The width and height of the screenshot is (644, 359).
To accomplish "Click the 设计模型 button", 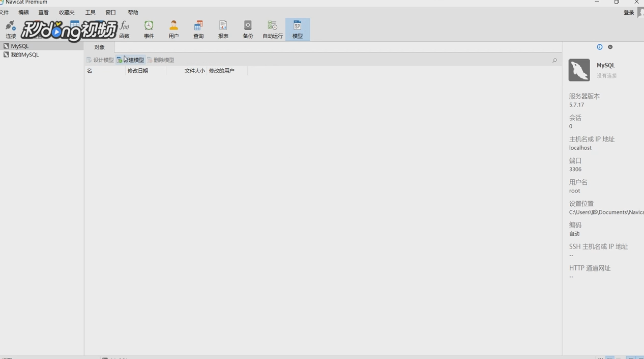I will [100, 60].
